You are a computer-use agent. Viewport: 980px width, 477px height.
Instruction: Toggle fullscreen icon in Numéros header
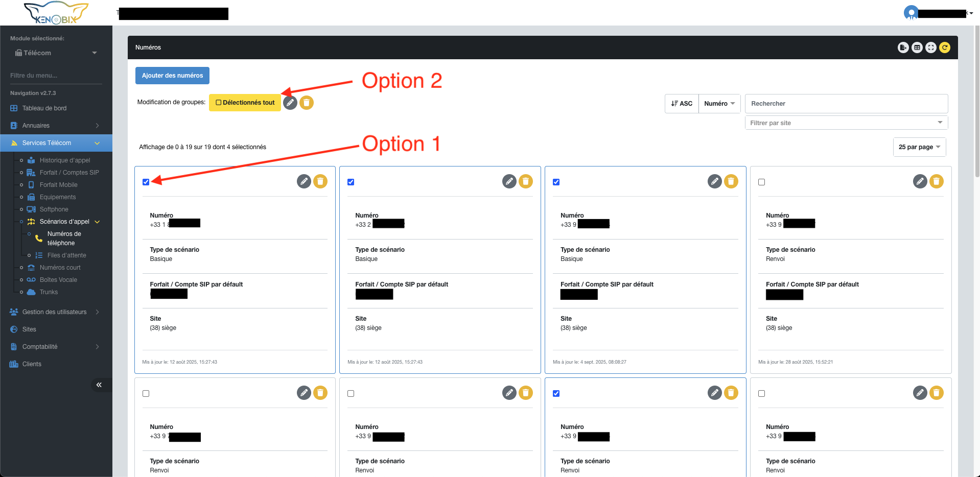coord(931,47)
